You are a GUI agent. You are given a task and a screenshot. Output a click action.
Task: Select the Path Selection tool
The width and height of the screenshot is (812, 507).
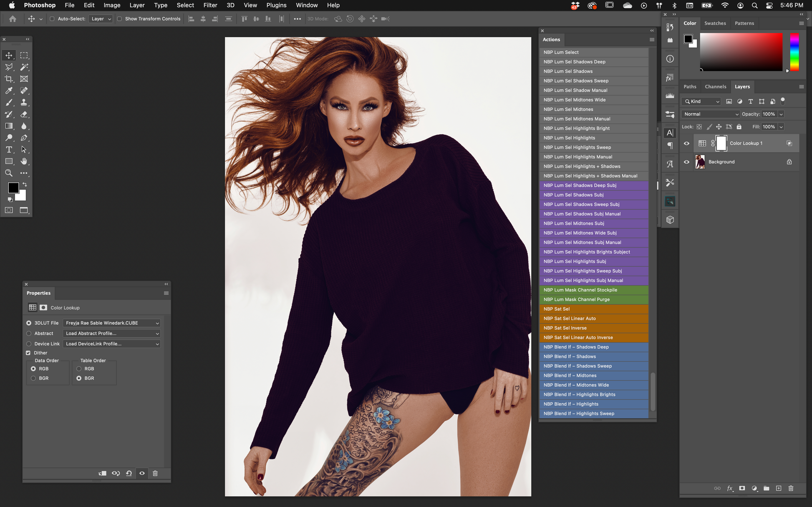24,149
